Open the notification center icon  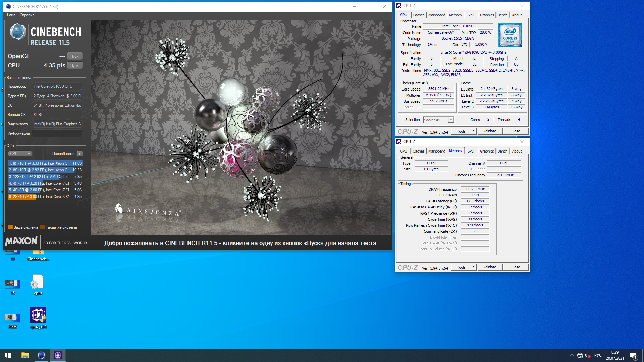[633, 355]
